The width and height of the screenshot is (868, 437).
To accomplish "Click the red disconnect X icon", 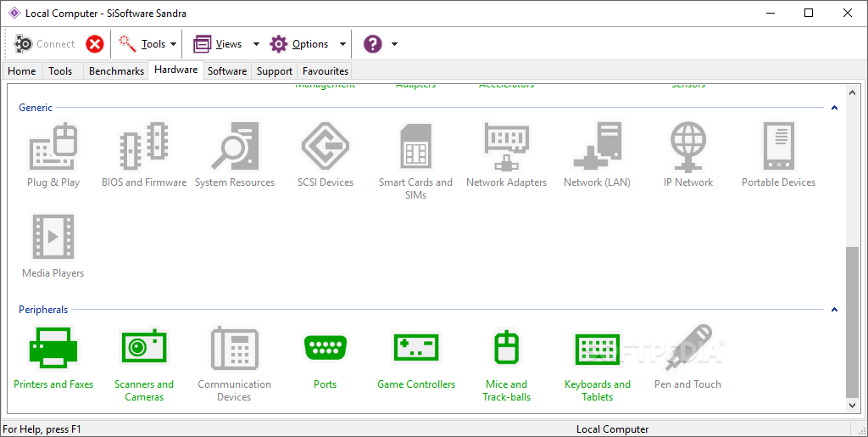I will [x=95, y=44].
